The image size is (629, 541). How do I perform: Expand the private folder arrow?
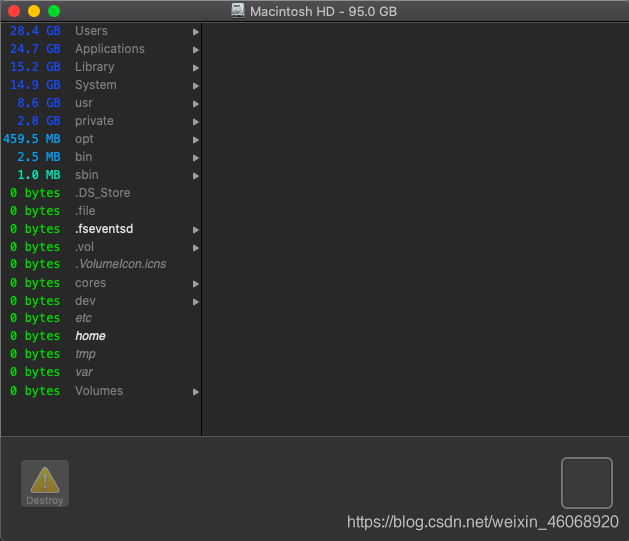coord(196,122)
